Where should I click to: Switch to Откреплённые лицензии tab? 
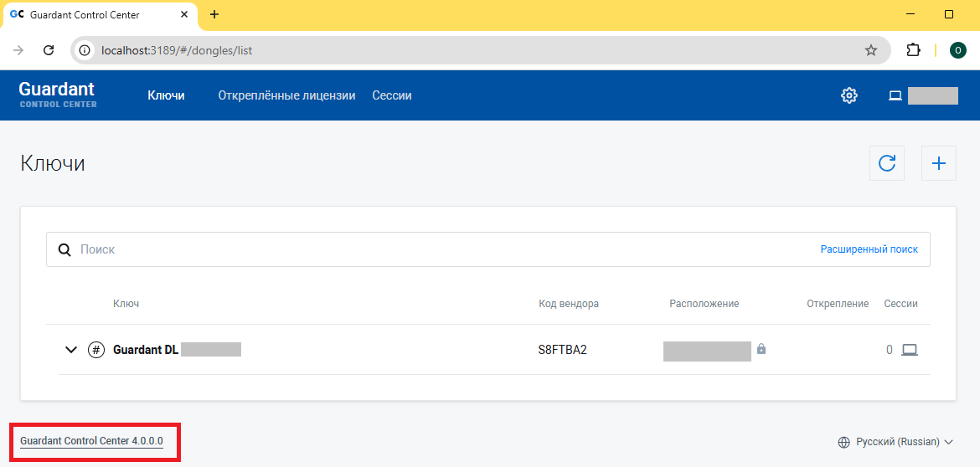point(286,95)
